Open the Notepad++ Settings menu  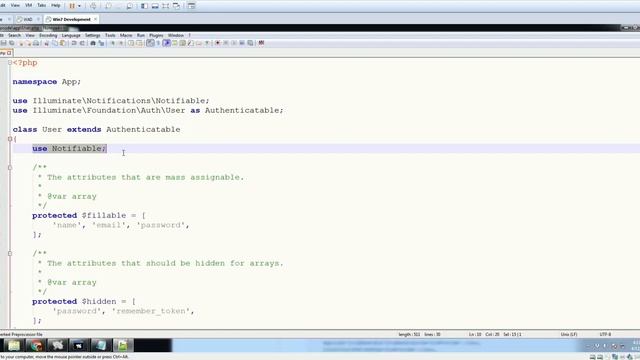(x=93, y=36)
